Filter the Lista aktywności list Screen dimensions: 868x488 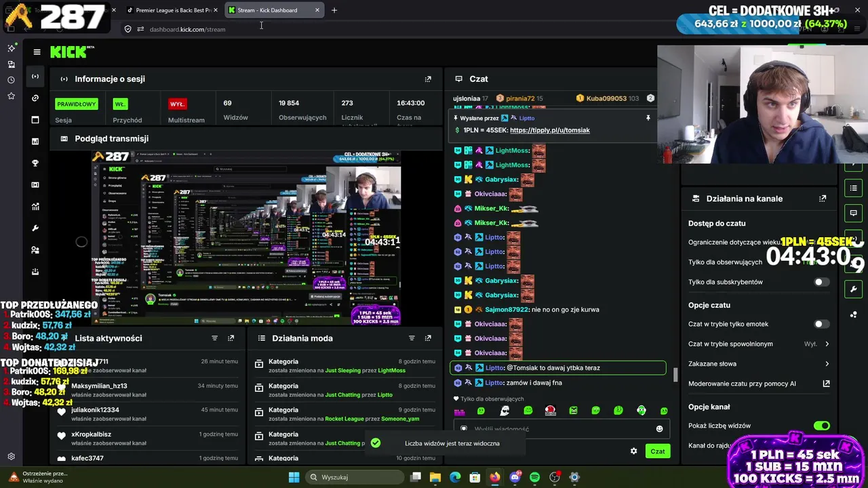tap(215, 338)
